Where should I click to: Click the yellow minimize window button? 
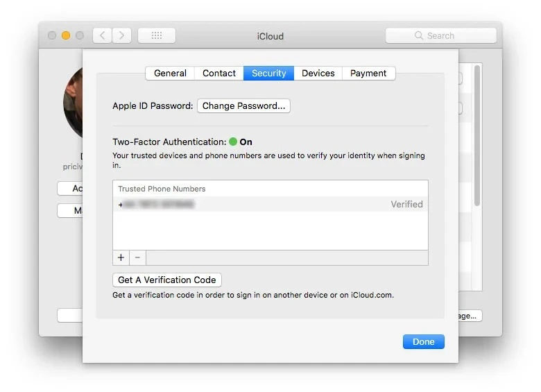click(x=66, y=35)
